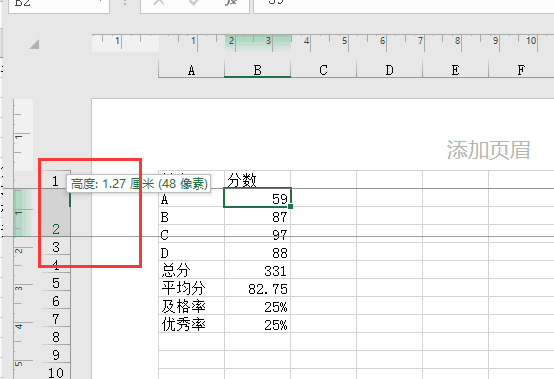554x379 pixels.
Task: Select row header 5
Action: point(55,283)
